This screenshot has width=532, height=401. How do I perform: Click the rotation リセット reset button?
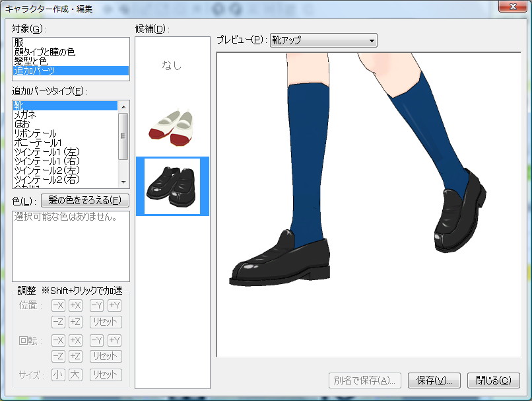105,357
